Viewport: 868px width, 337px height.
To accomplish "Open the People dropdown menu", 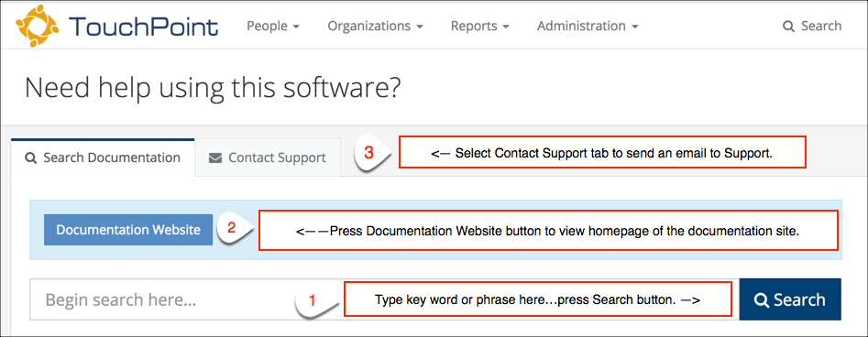I will 273,26.
